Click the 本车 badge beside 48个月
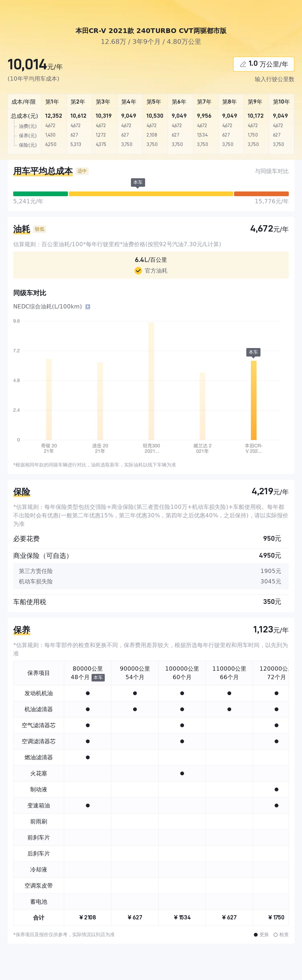The image size is (302, 980). click(x=98, y=677)
